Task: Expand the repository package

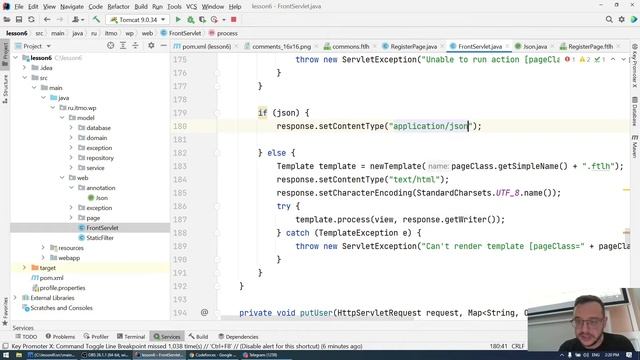Action: coord(71,158)
